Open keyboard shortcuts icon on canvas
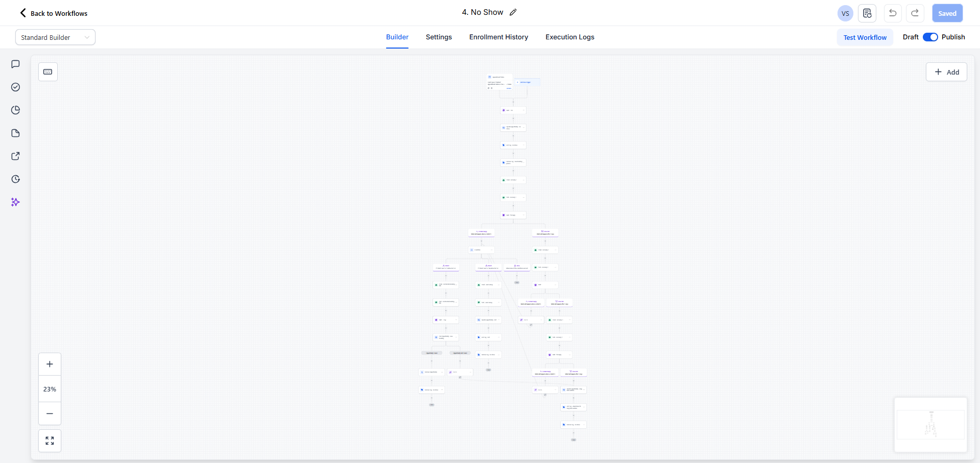This screenshot has width=980, height=463. tap(48, 72)
